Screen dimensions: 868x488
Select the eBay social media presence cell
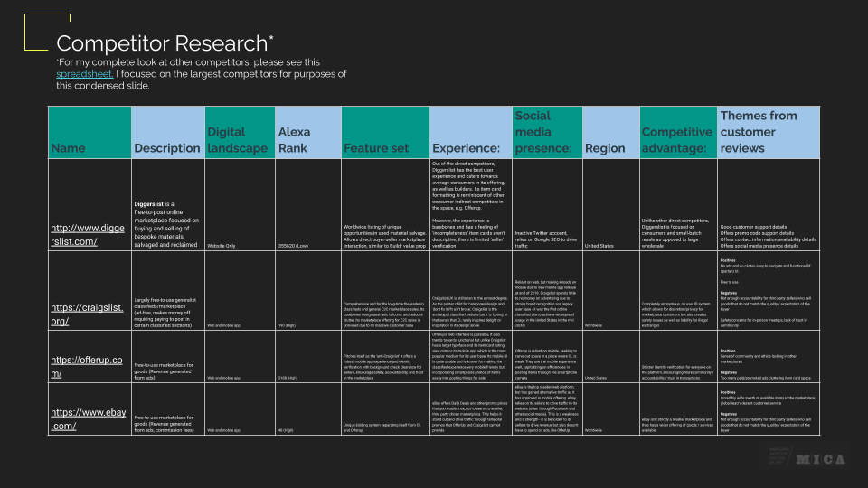(548, 409)
